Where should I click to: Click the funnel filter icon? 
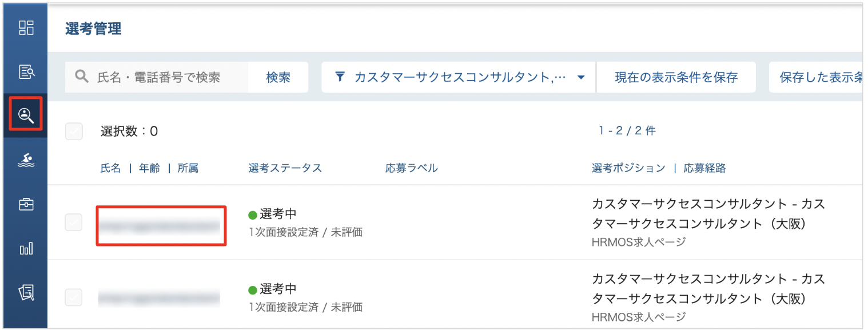pyautogui.click(x=340, y=77)
